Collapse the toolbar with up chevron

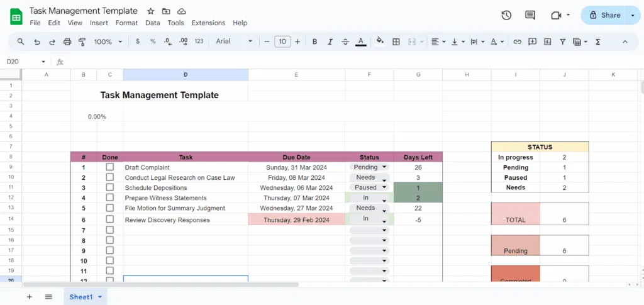tap(625, 42)
